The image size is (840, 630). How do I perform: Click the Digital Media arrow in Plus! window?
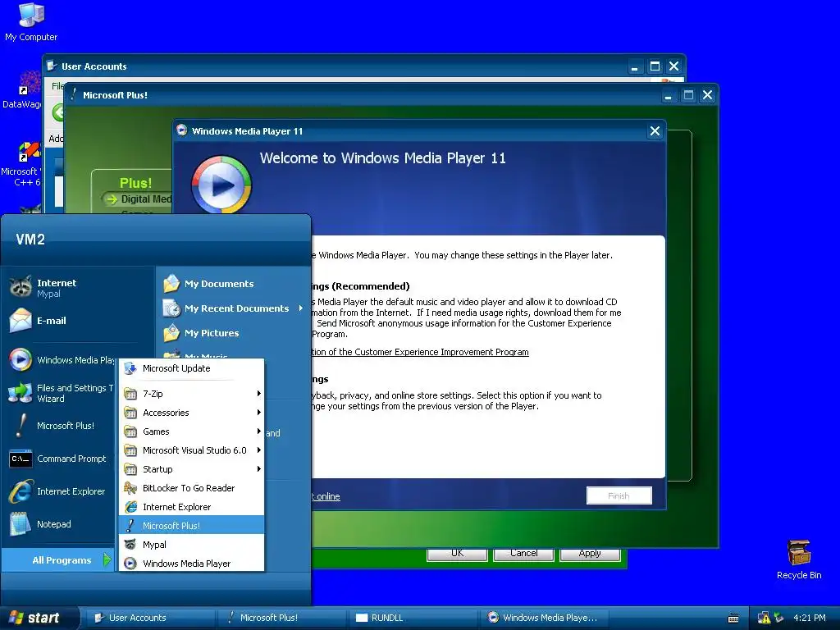112,199
